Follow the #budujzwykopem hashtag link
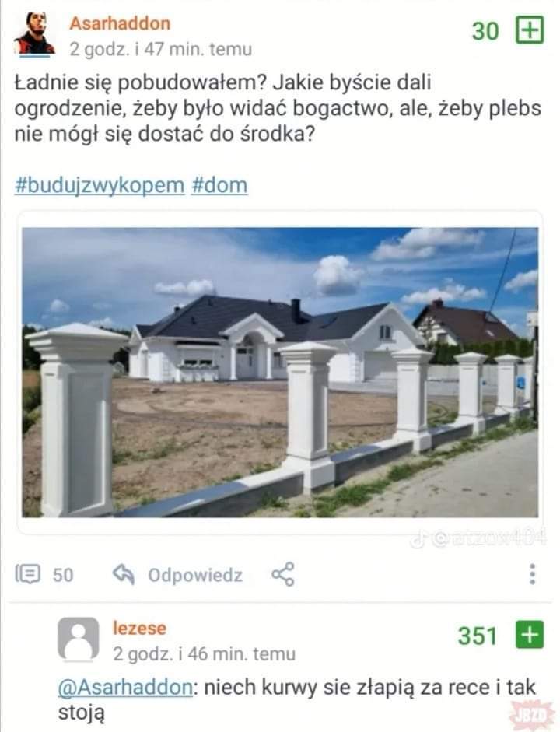The height and width of the screenshot is (732, 560). [100, 185]
